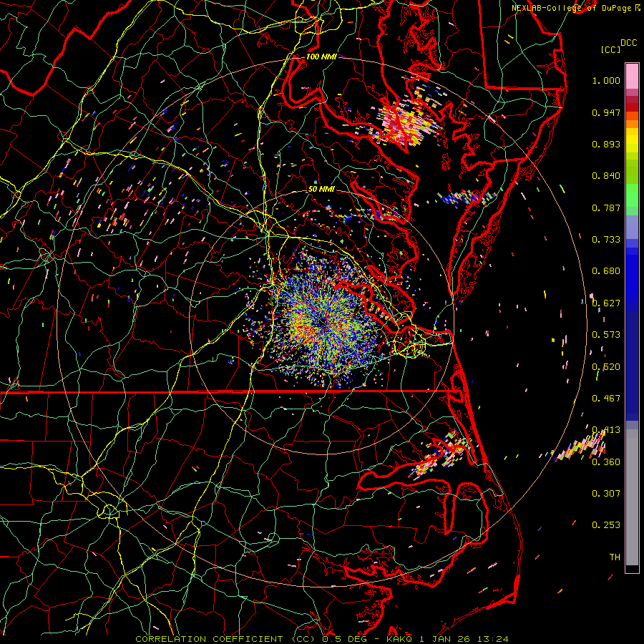Click the 0.947 scale value

click(x=606, y=112)
